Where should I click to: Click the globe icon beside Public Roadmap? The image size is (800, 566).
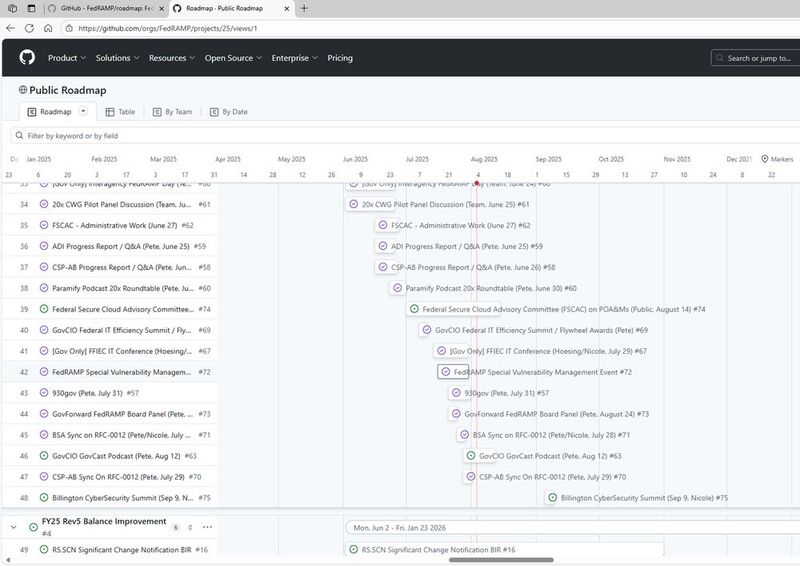[22, 90]
